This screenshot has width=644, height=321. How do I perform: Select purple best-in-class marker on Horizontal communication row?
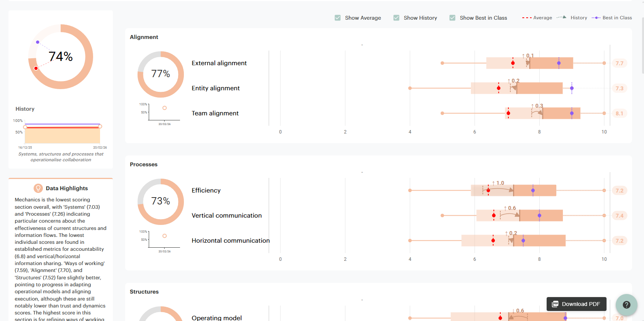[523, 240]
